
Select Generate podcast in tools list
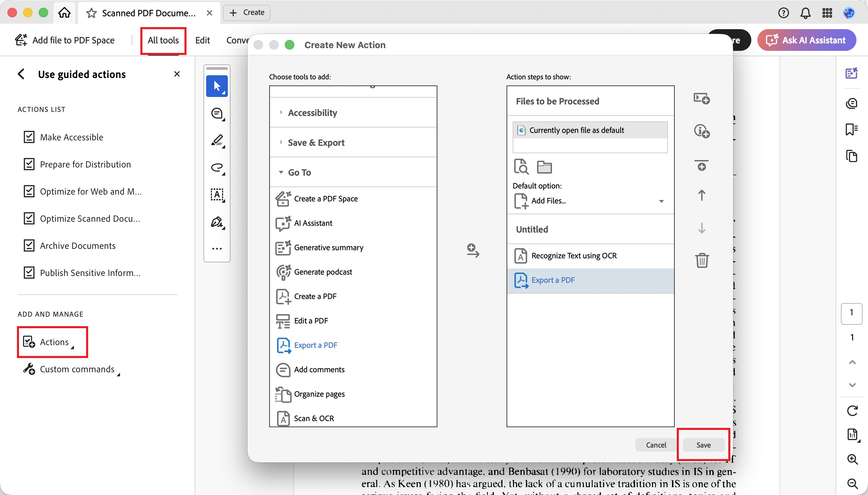pyautogui.click(x=353, y=272)
